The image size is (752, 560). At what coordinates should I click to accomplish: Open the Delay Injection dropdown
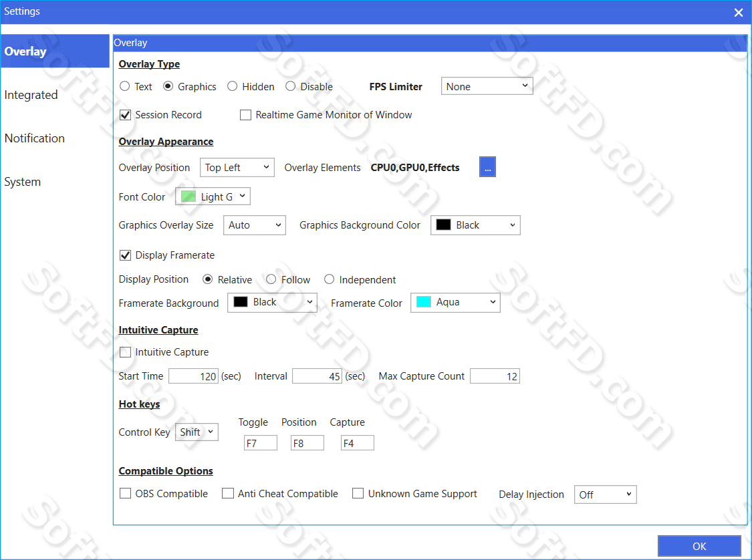click(605, 495)
